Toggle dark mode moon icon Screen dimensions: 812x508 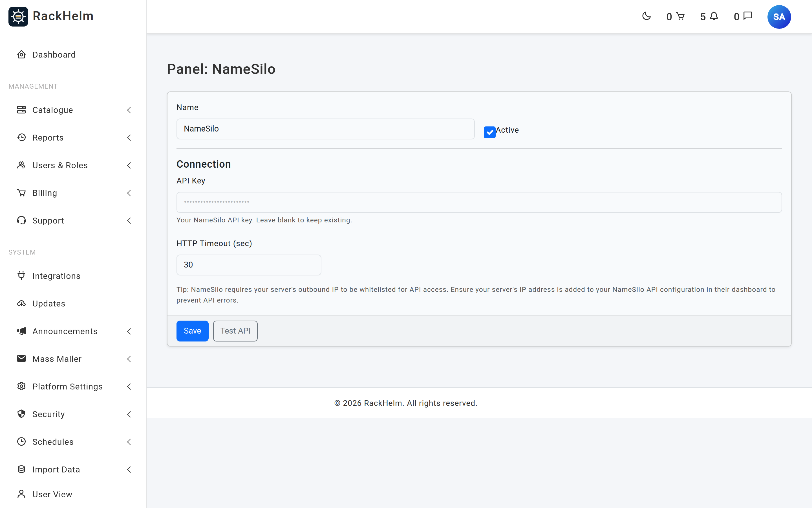coord(646,16)
